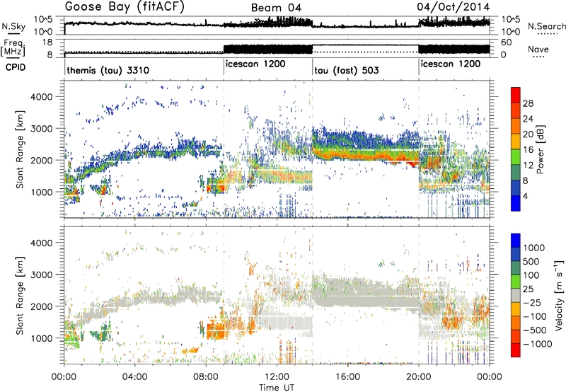Click the 'N.Sky' legend label

(13, 26)
